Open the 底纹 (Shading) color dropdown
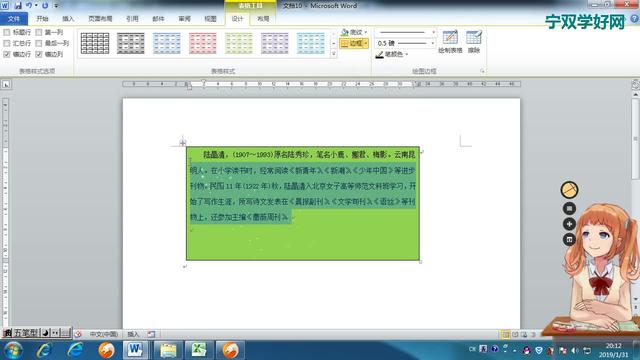This screenshot has height=360, width=640. tap(366, 32)
